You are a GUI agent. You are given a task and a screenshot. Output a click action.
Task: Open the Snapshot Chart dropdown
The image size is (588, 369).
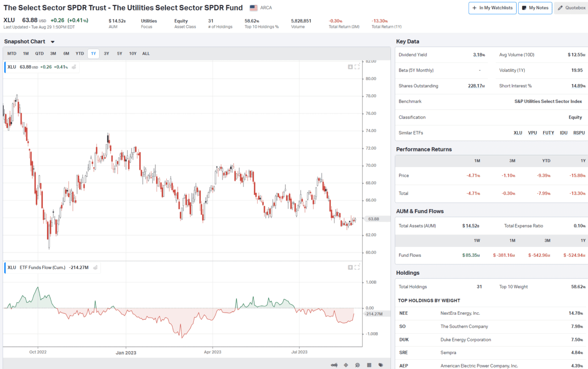tap(52, 42)
